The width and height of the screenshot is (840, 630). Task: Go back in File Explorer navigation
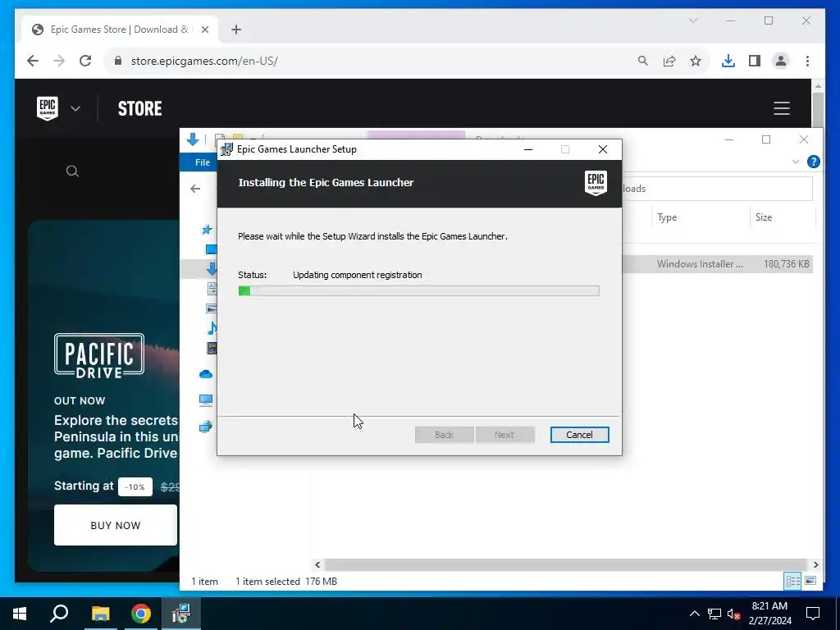coord(195,189)
